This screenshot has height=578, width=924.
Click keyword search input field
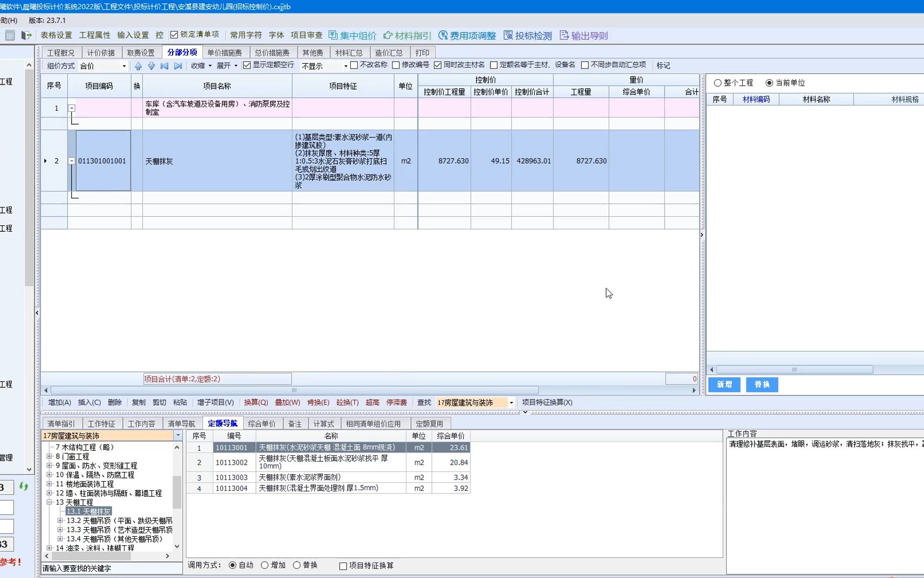pyautogui.click(x=112, y=568)
